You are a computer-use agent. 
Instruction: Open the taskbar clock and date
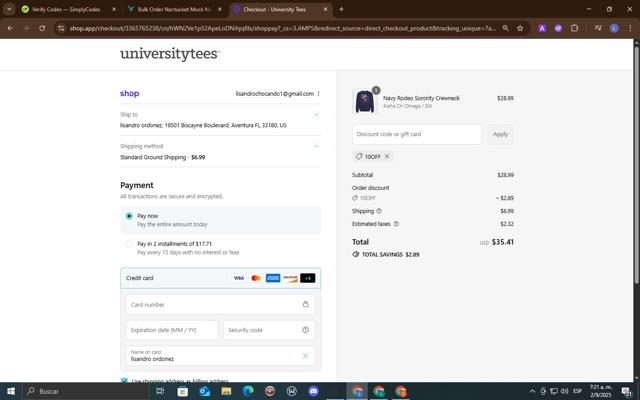point(601,391)
